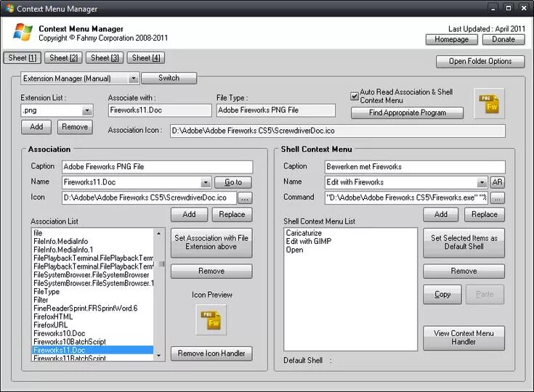Open Folder Options button
The width and height of the screenshot is (534, 392).
(480, 61)
